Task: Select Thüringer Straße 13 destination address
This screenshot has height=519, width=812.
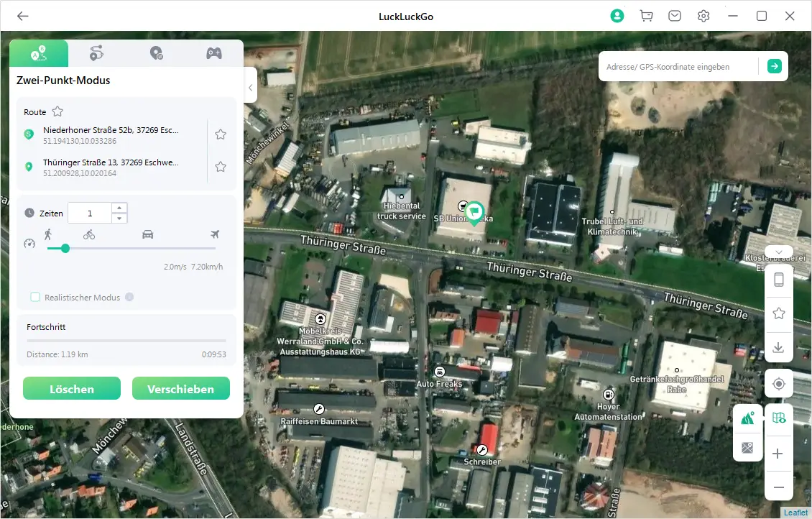Action: click(111, 167)
